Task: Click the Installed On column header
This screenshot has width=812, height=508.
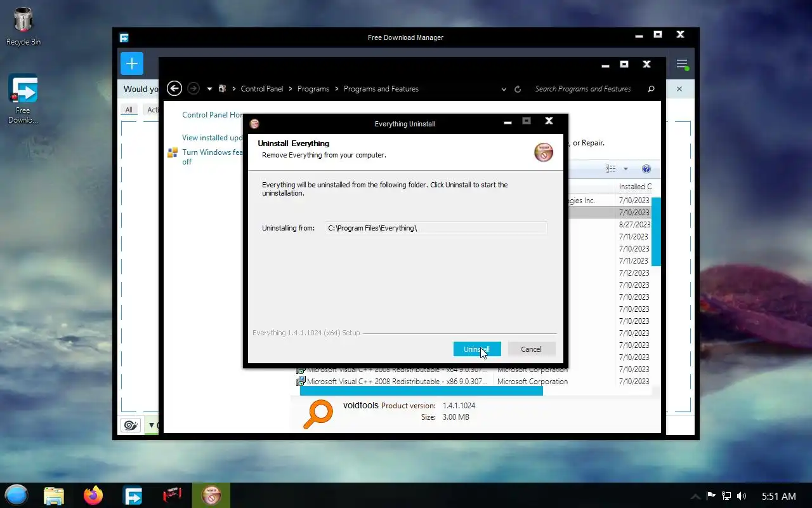Action: pos(635,187)
